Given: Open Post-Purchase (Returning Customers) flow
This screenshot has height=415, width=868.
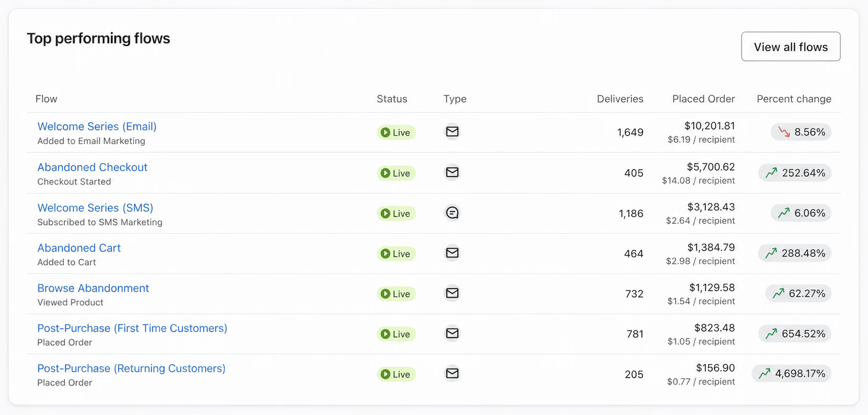Looking at the screenshot, I should 132,369.
